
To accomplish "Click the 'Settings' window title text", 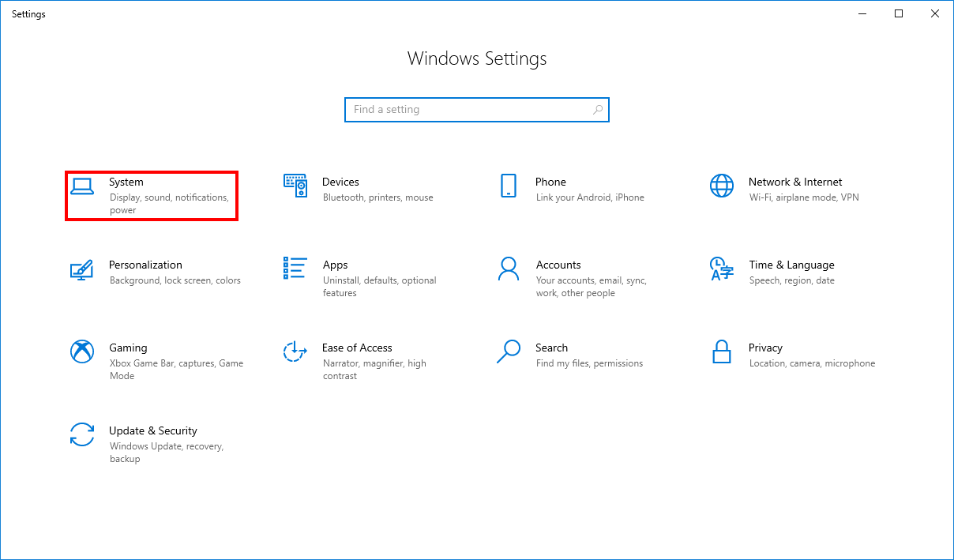I will click(x=28, y=14).
